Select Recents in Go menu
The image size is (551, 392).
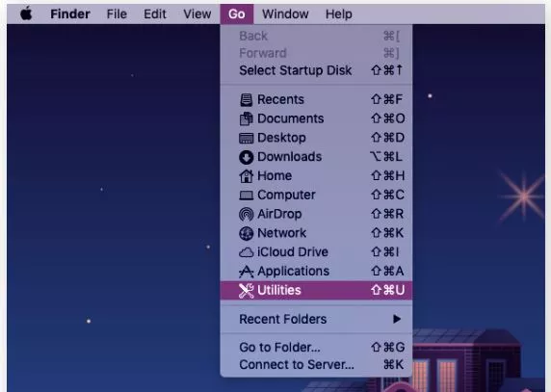316,100
